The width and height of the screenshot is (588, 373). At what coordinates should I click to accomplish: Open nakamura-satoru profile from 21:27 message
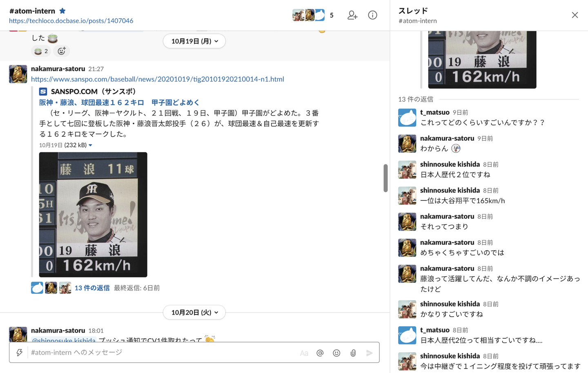tap(58, 69)
